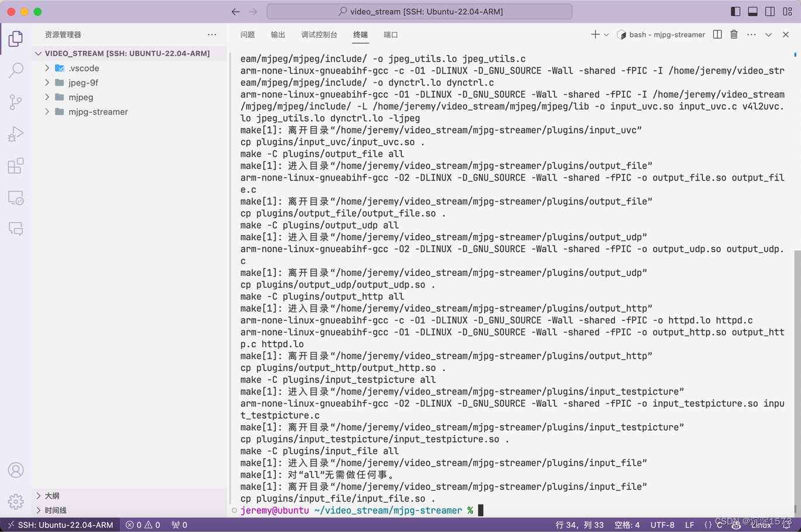This screenshot has height=532, width=801.
Task: Switch to the 问题 panel tab
Action: (247, 34)
